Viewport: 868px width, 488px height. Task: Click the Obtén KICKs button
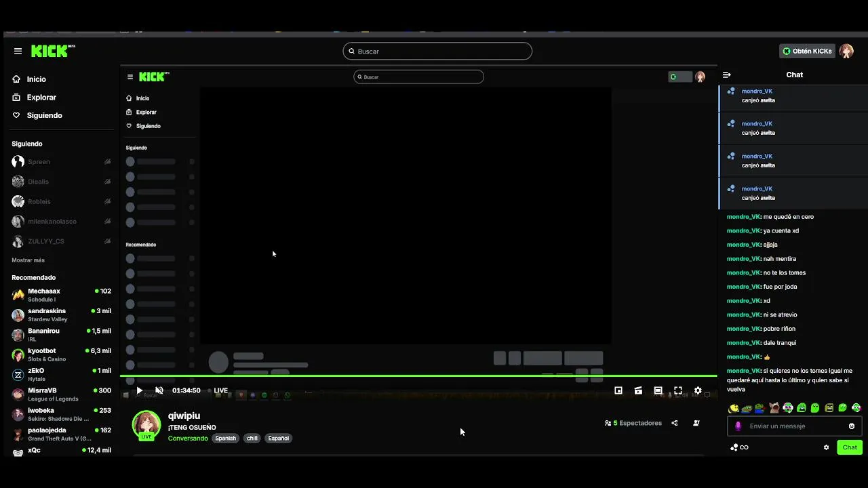click(807, 51)
